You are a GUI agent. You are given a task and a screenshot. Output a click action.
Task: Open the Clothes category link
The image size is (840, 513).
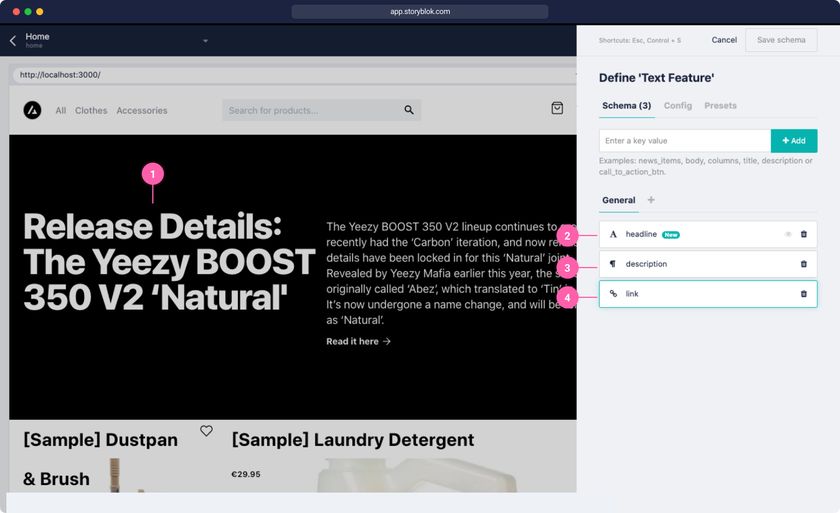click(91, 110)
